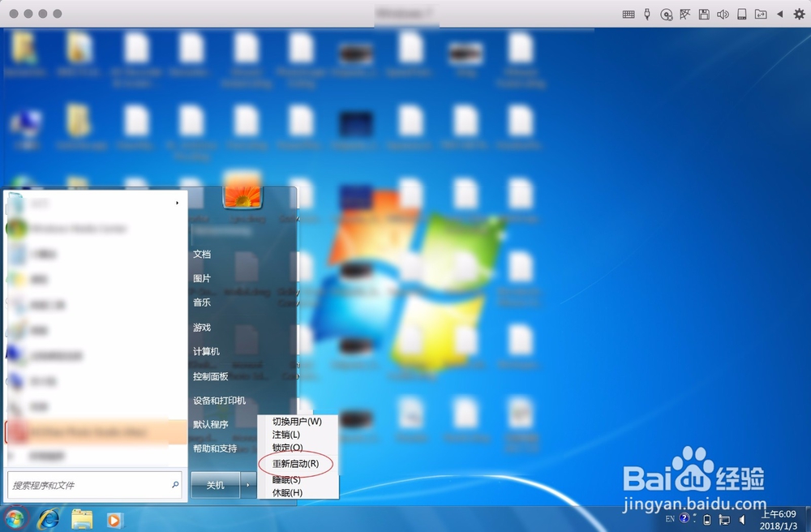Open Windows Explorer folder on the taskbar

click(x=82, y=519)
